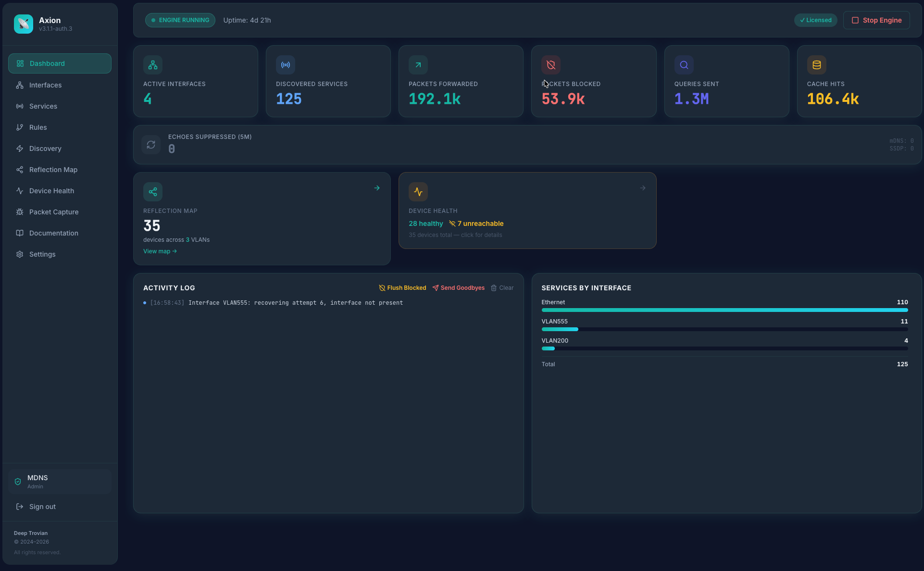Click the VLAN555 services progress bar

[x=724, y=329]
